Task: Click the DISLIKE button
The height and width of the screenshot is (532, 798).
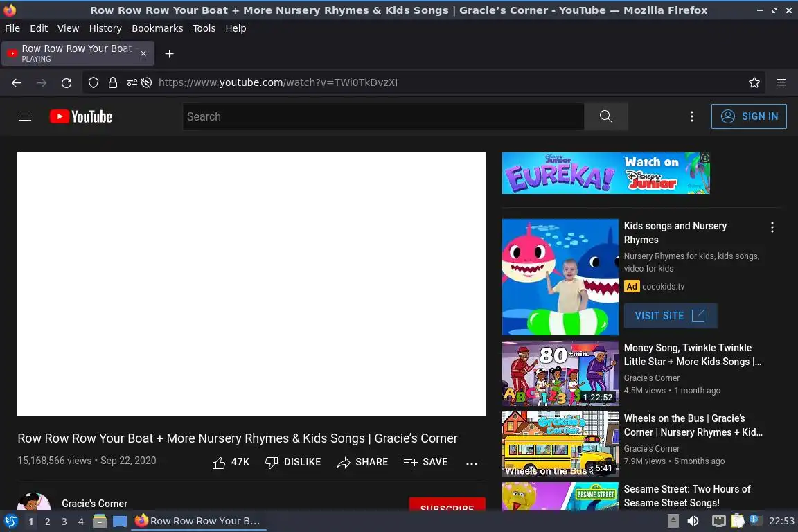Action: coord(293,462)
